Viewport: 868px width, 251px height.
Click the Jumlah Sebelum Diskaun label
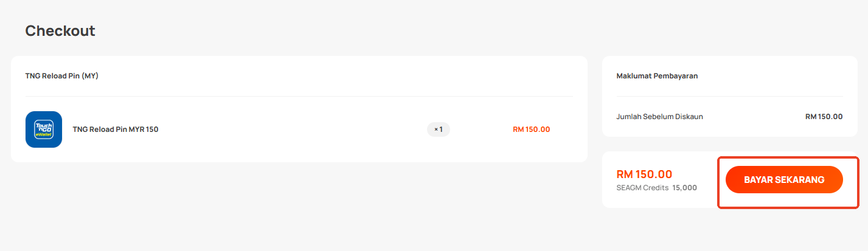coord(660,117)
